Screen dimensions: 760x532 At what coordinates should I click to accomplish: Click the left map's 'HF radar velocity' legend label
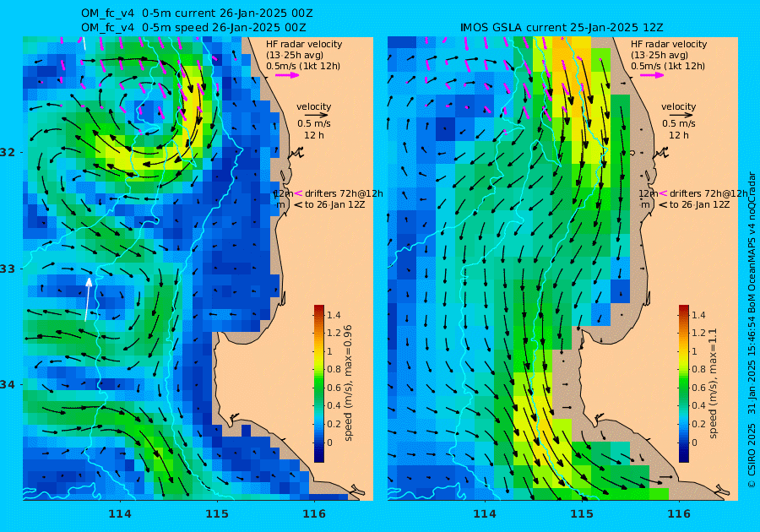click(x=304, y=44)
